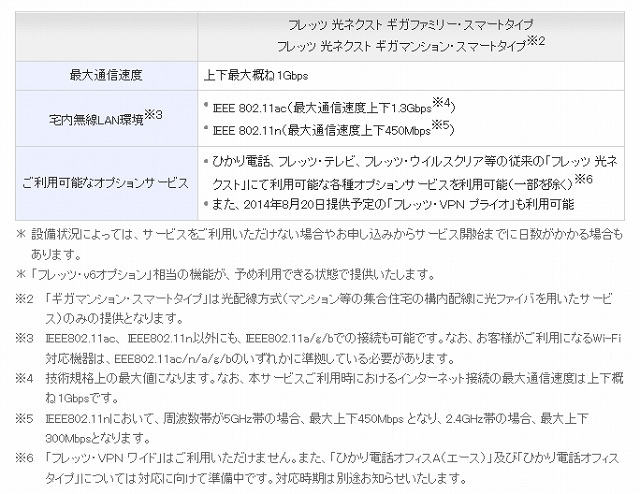Click footnote ※5 about '周波数帯が5GHz帯の場合'
The height and width of the screenshot is (494, 640).
(x=302, y=428)
